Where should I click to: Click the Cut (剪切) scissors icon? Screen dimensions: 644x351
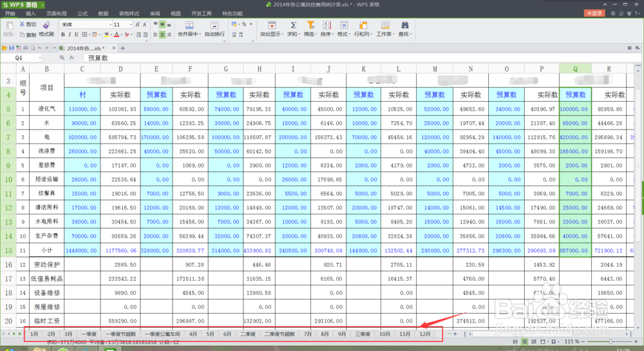pos(22,24)
